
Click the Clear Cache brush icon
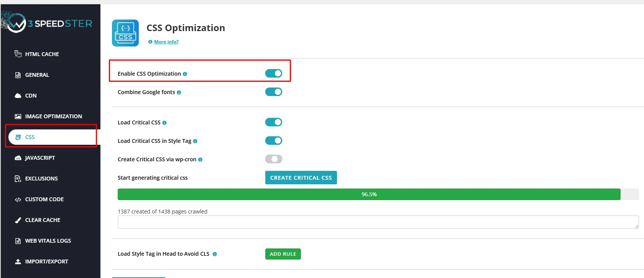pyautogui.click(x=18, y=220)
